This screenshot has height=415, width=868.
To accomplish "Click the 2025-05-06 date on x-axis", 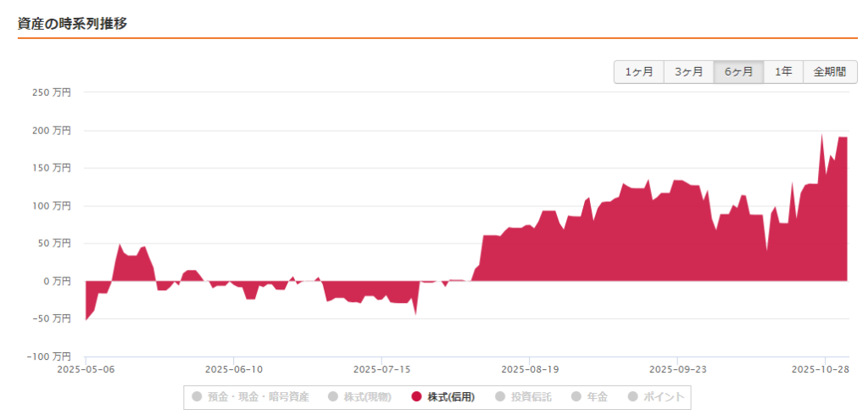I will coord(86,369).
